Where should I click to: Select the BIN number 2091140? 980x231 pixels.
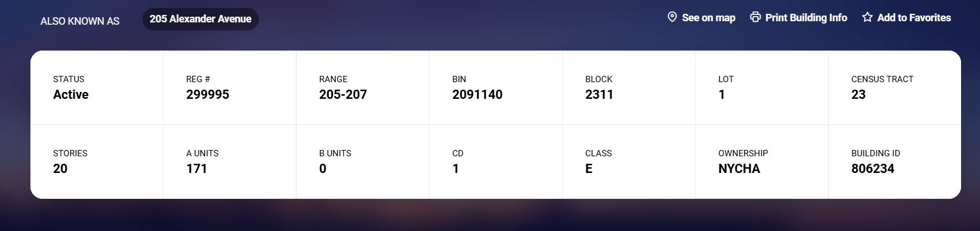tap(477, 95)
